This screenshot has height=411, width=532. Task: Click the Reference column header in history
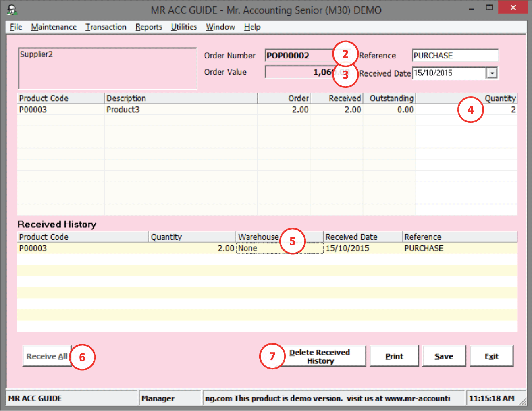460,237
